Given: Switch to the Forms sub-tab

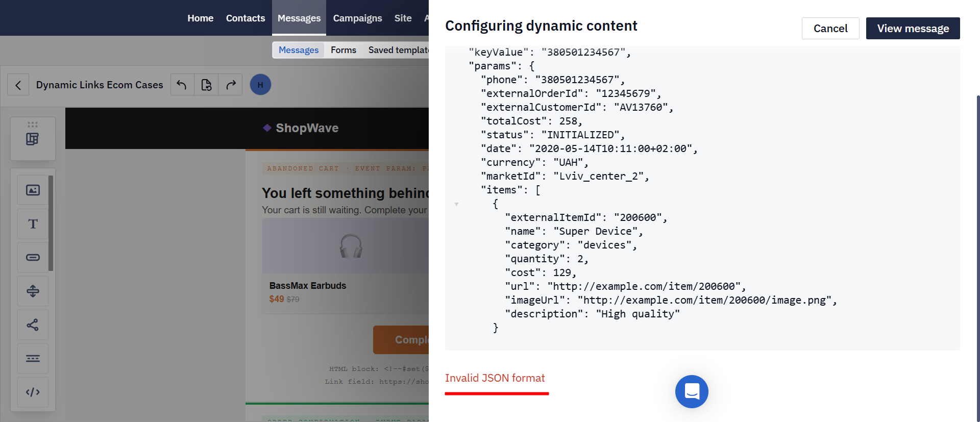Looking at the screenshot, I should click(344, 50).
